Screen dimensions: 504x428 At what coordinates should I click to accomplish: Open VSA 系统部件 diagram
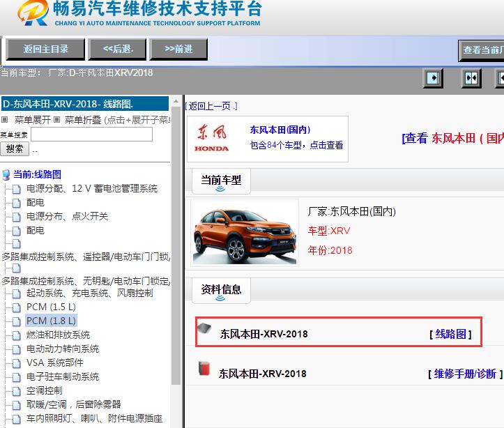coord(54,362)
